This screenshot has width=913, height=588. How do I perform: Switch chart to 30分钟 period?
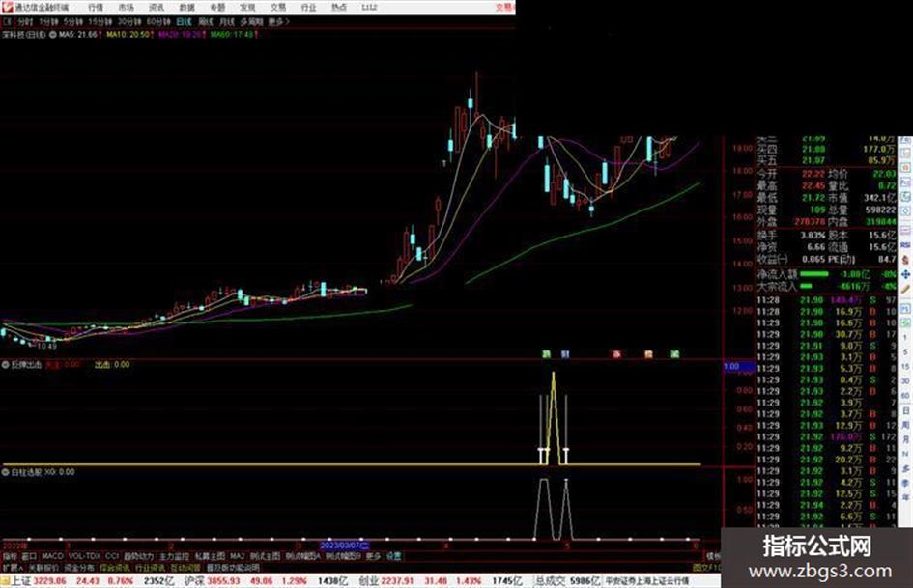(x=129, y=21)
